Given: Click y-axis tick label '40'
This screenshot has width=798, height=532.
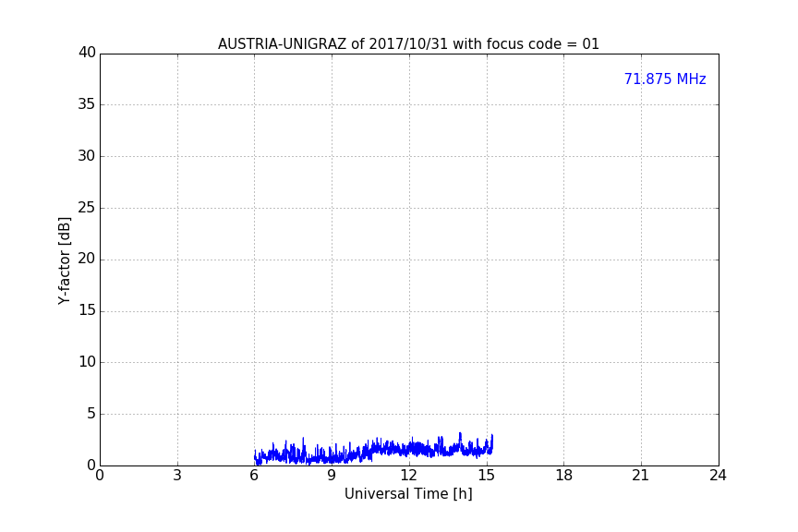Looking at the screenshot, I should coord(87,53).
